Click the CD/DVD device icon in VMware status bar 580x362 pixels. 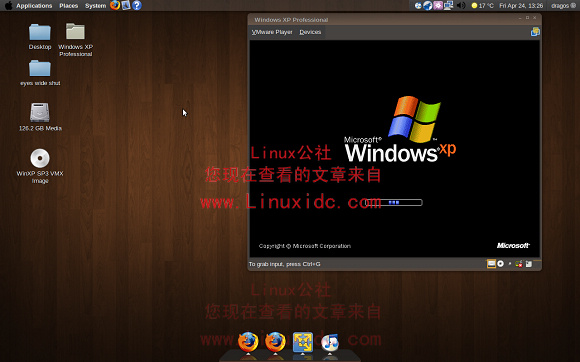click(500, 264)
